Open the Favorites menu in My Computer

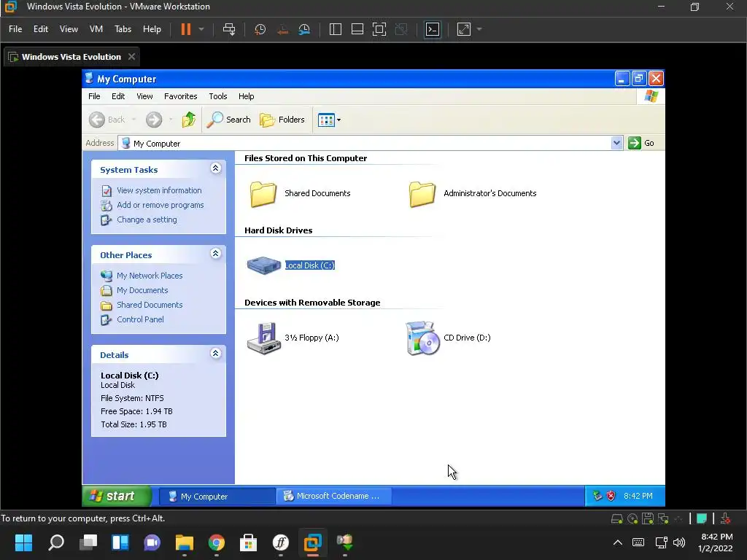[181, 96]
